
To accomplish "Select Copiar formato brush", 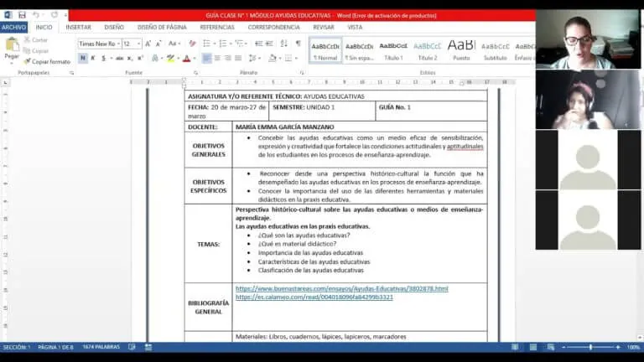I will click(47, 61).
